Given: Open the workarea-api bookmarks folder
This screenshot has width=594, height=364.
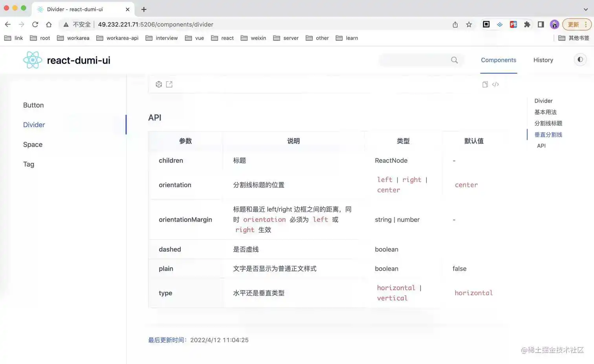Looking at the screenshot, I should pos(117,38).
